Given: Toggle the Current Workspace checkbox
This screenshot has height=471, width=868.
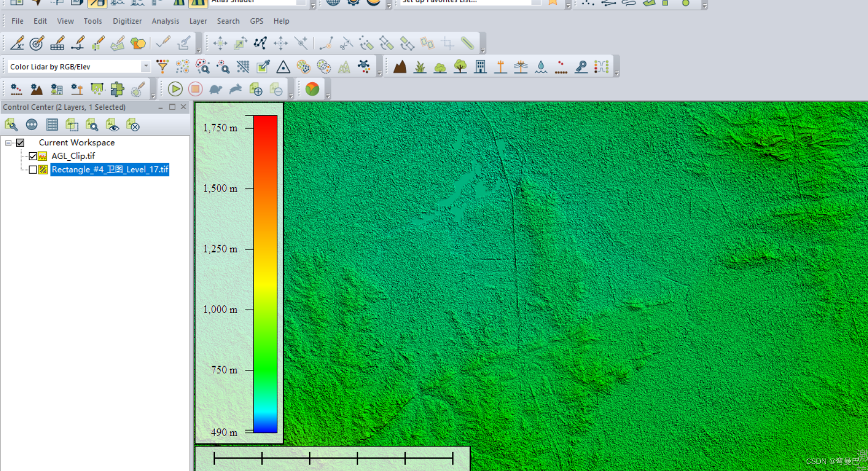Looking at the screenshot, I should click(20, 142).
